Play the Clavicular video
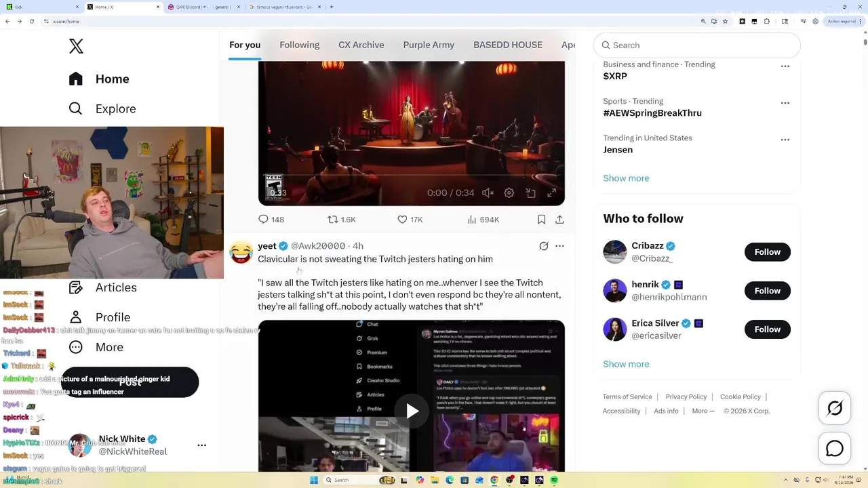 coord(412,411)
